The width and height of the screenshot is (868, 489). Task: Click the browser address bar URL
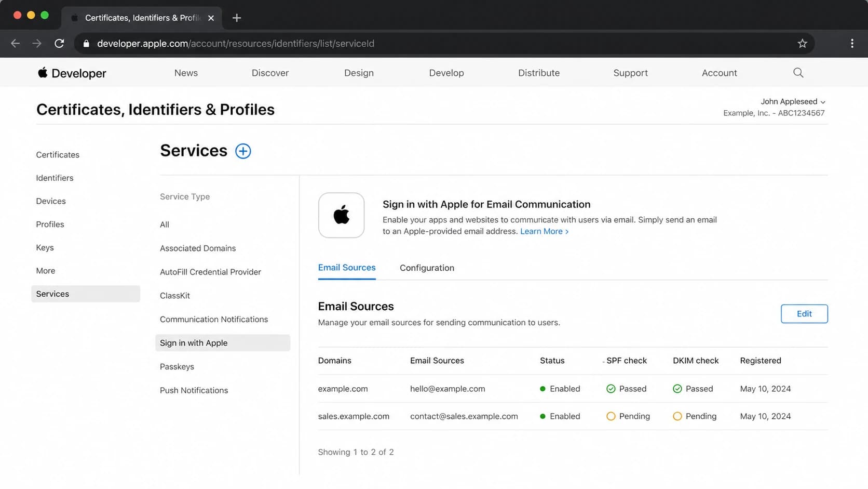pyautogui.click(x=236, y=44)
